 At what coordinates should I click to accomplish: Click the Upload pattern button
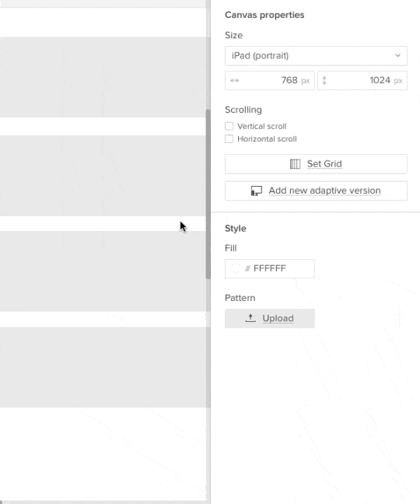click(270, 319)
